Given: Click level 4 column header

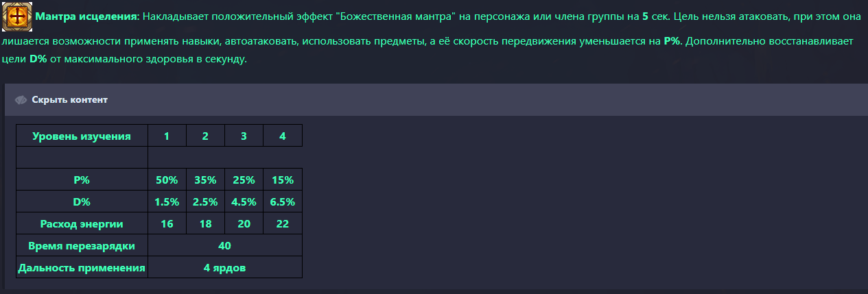Looking at the screenshot, I should 282,136.
